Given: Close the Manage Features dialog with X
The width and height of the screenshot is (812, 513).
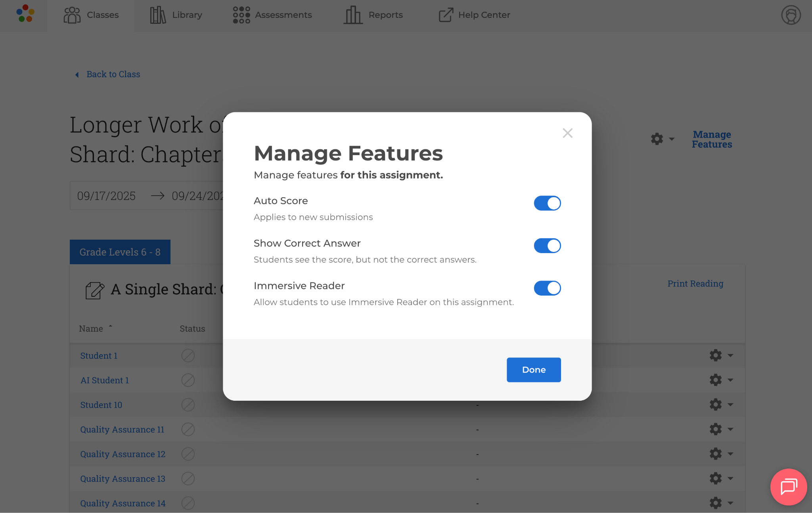Looking at the screenshot, I should click(568, 133).
